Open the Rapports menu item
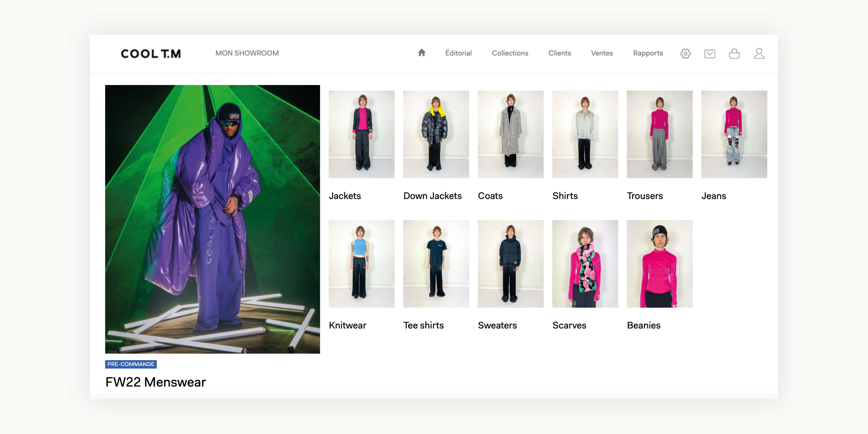 pos(648,53)
